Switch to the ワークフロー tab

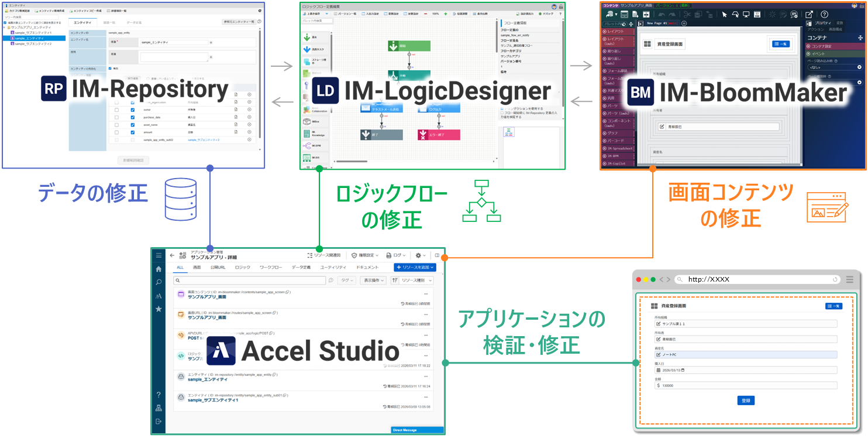[270, 268]
